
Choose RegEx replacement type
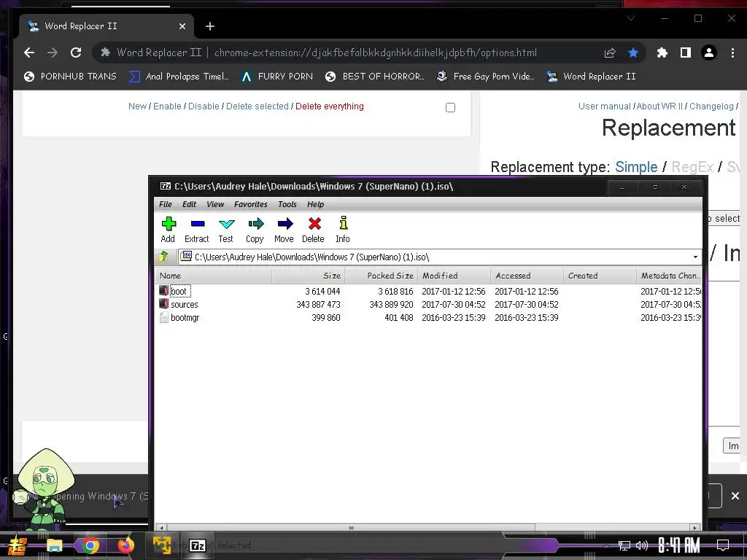pos(692,167)
